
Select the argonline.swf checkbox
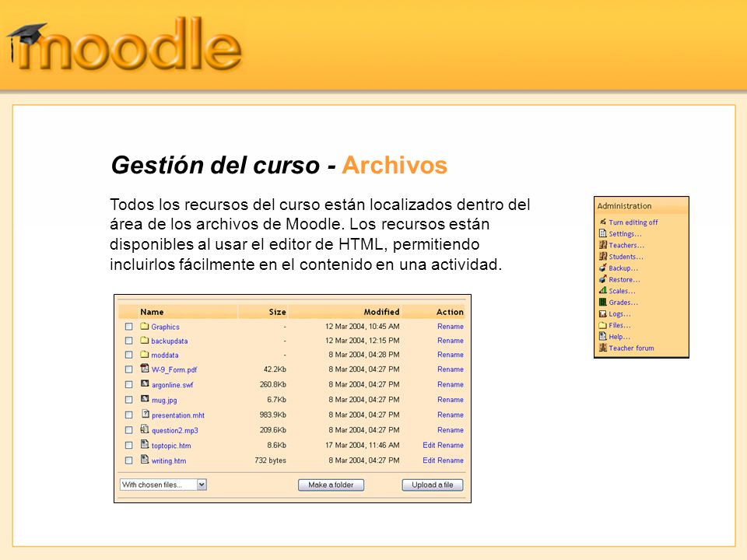(x=128, y=384)
